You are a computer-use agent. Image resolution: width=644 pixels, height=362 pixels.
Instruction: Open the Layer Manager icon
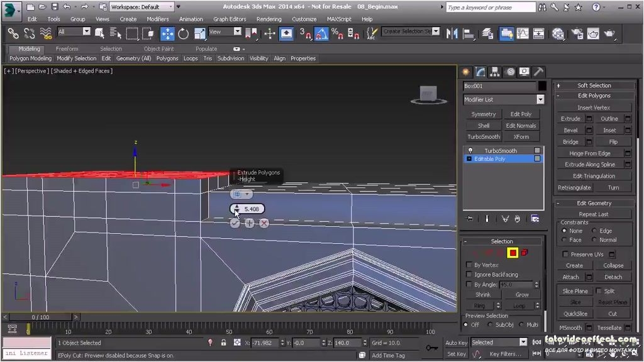pyautogui.click(x=487, y=34)
